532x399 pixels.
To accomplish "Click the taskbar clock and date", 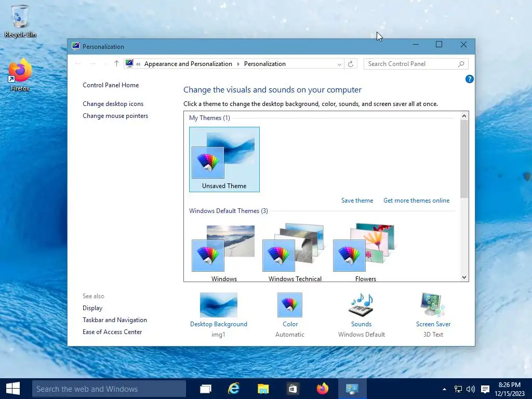I will point(509,389).
